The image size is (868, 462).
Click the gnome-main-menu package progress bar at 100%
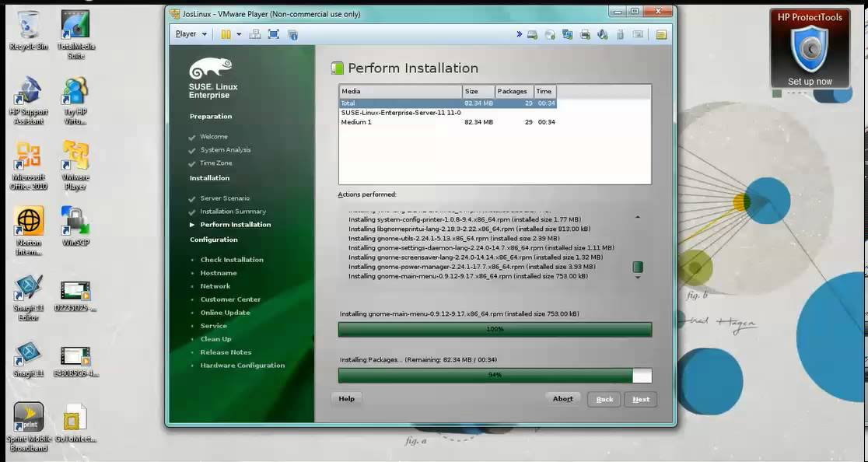495,329
